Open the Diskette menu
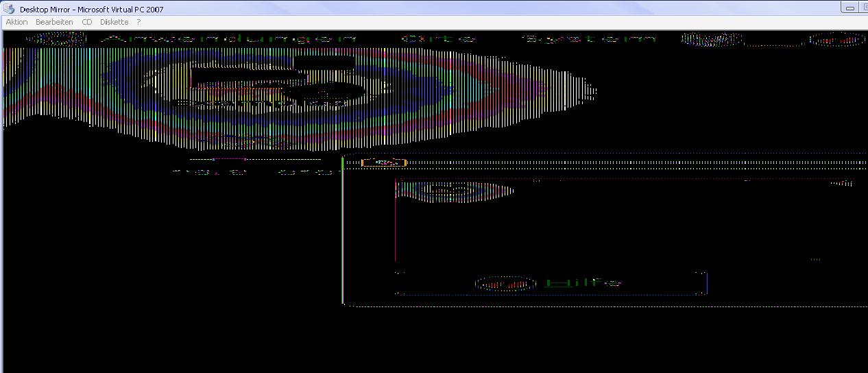Screen dimensions: 868x373 coord(114,22)
